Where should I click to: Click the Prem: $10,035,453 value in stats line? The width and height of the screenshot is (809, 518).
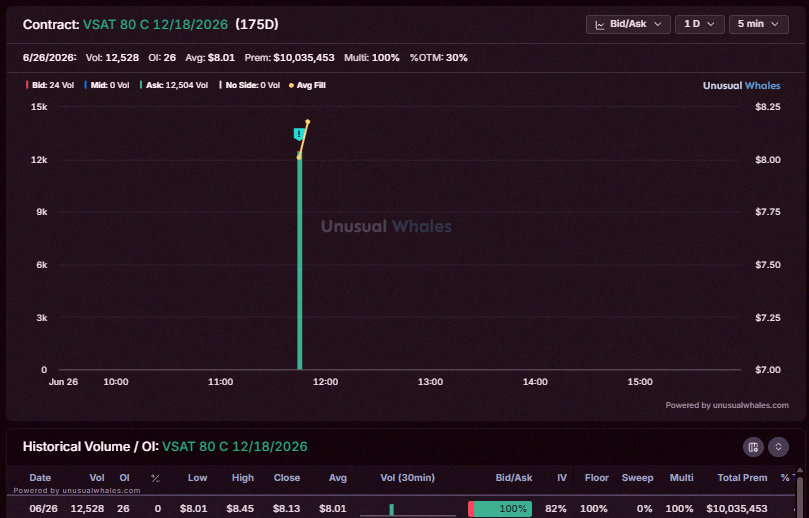(x=289, y=58)
